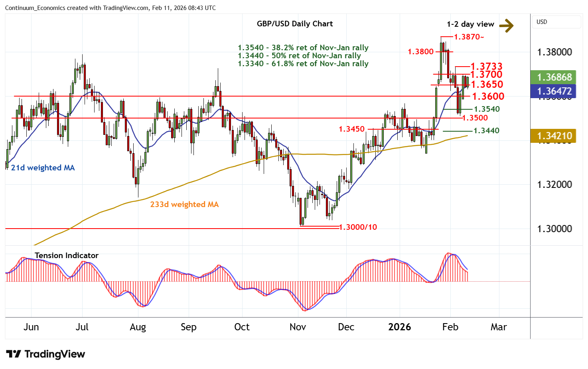Click the GBP/USD Daily Chart title
588x369 pixels.
pos(295,24)
